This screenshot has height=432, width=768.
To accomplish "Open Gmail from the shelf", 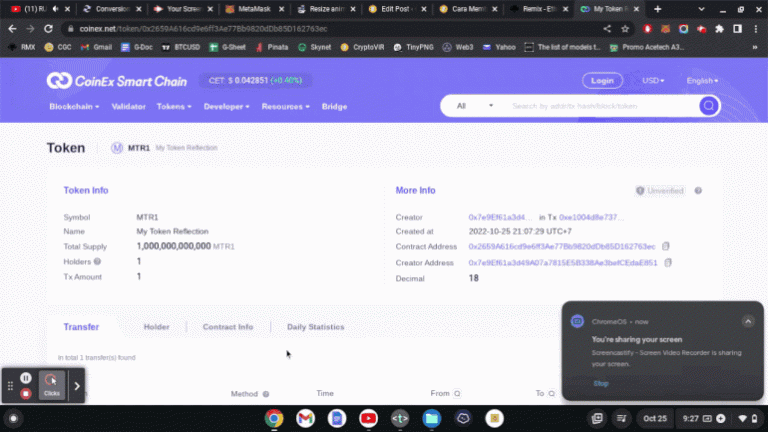I will coord(305,418).
